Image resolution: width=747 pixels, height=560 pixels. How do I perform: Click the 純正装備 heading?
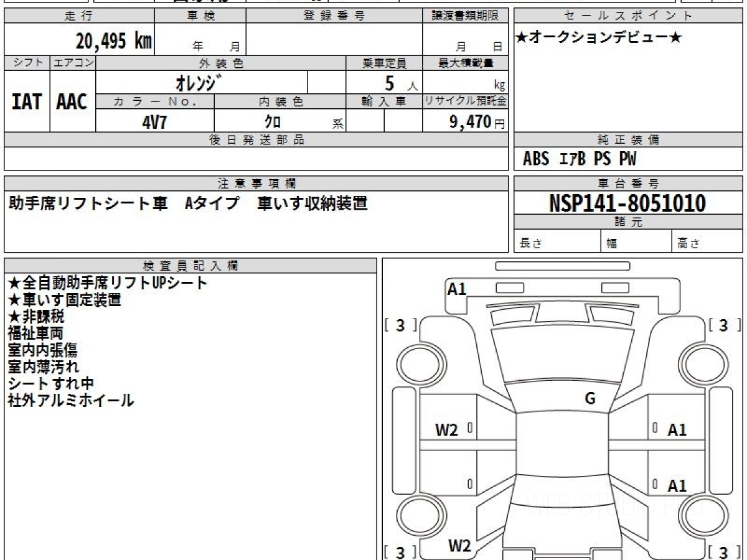point(628,140)
